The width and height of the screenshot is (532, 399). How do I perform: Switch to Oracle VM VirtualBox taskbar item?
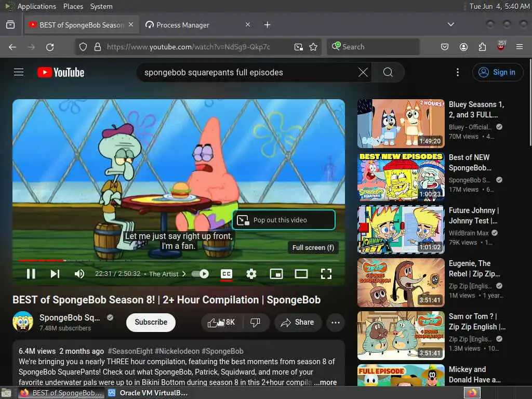click(148, 393)
